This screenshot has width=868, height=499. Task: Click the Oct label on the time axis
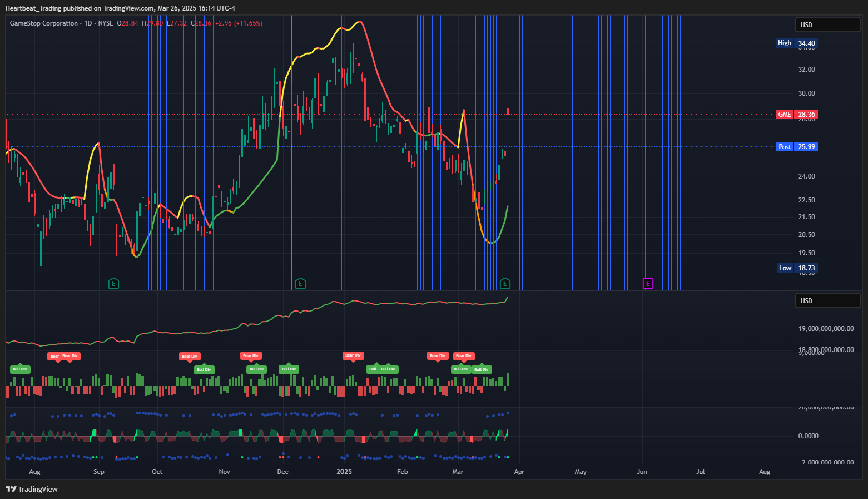tap(157, 472)
